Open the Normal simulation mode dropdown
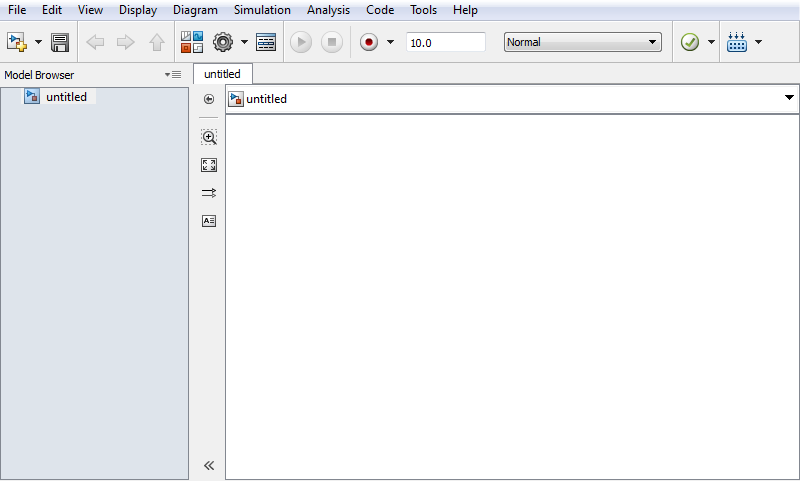800x481 pixels. (x=583, y=42)
